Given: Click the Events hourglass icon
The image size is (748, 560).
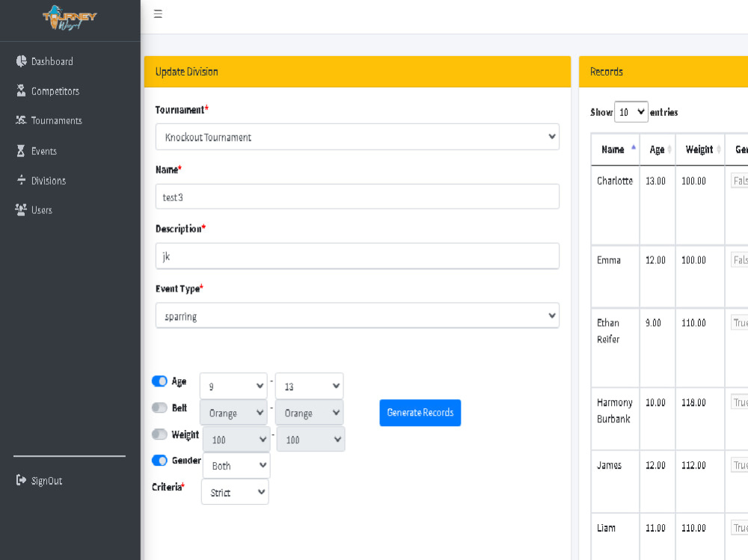Looking at the screenshot, I should pos(21,151).
